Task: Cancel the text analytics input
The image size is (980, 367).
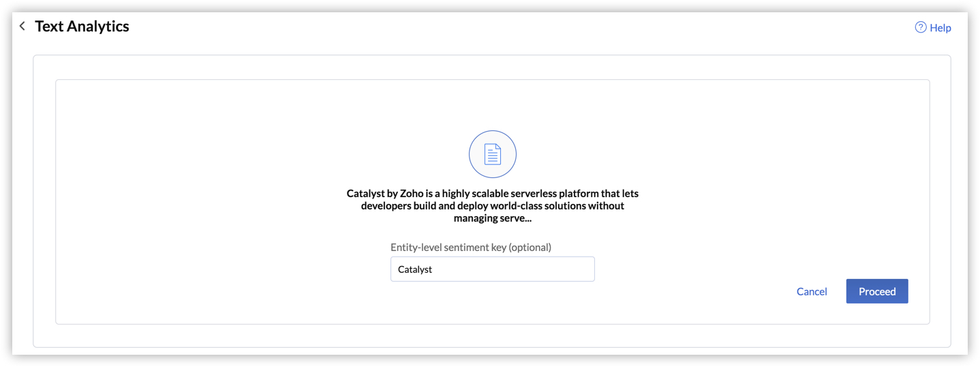Action: pos(812,291)
